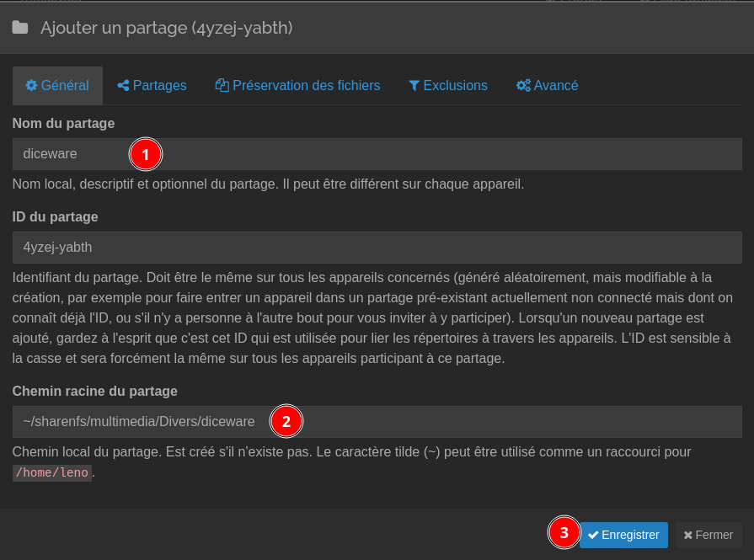Select the share icon beside Partages
Image resolution: width=754 pixels, height=560 pixels.
coord(122,85)
